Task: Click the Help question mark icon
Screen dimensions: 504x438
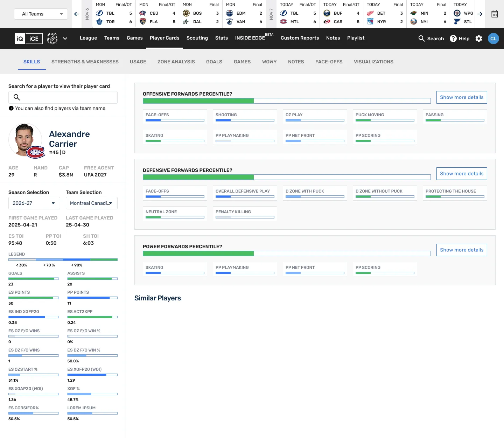Action: [x=453, y=39]
